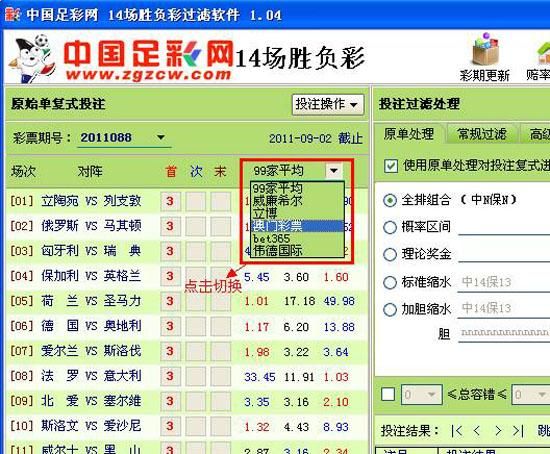The width and height of the screenshot is (550, 454).
Task: Open the 彩期更新 toolbar icon
Action: 485,58
